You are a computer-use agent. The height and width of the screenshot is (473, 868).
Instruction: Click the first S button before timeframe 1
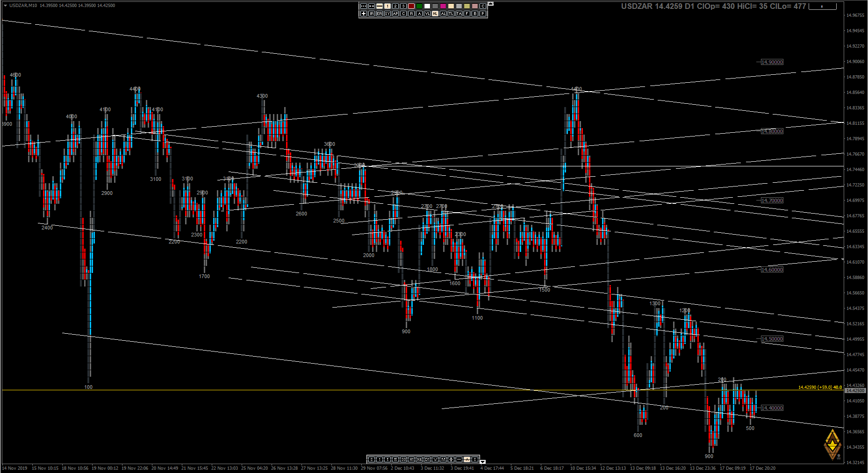click(372, 459)
